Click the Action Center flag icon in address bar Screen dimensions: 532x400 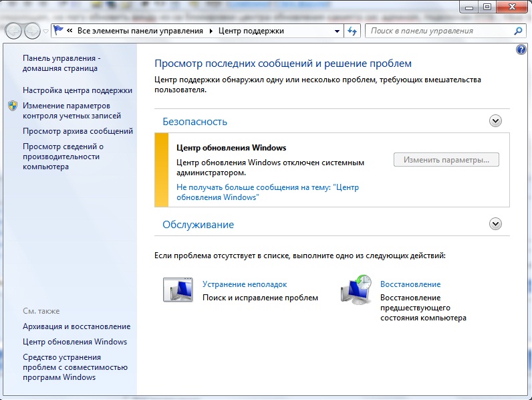[59, 31]
